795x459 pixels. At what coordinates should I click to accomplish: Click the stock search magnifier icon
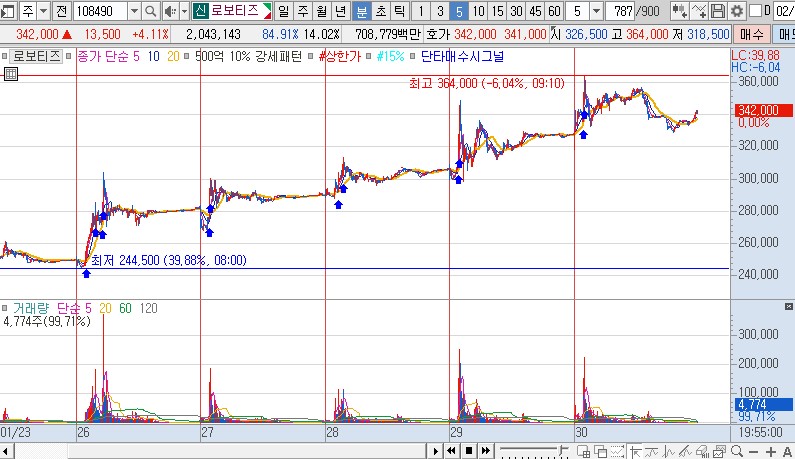coord(150,11)
